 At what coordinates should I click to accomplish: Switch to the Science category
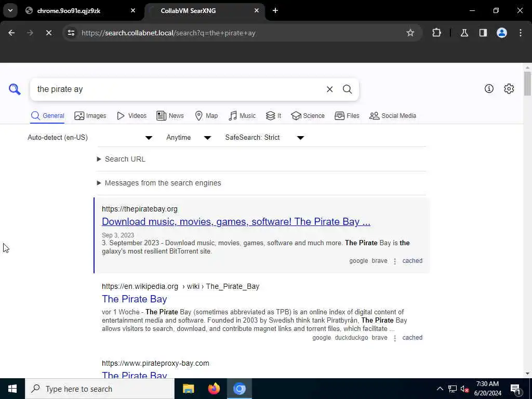click(x=308, y=116)
